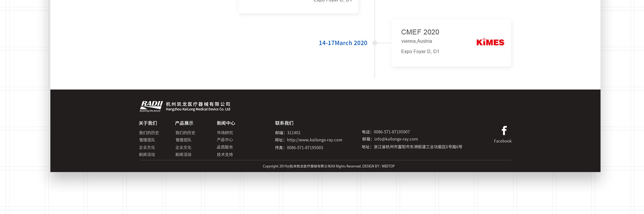Screen dimensions: 644x214
Task: Go to 品质服务 page
Action: (225, 147)
